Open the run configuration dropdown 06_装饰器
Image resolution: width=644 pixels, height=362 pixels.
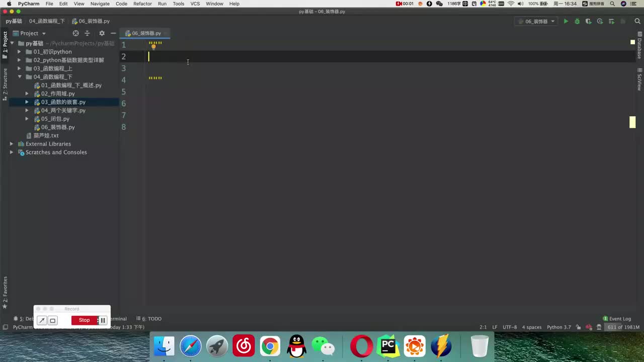[x=537, y=21]
